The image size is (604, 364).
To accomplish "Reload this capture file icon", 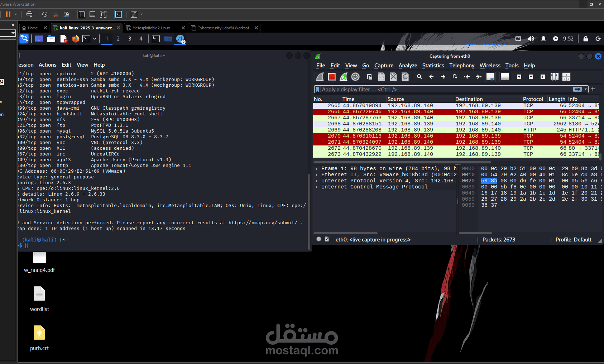I will point(405,77).
